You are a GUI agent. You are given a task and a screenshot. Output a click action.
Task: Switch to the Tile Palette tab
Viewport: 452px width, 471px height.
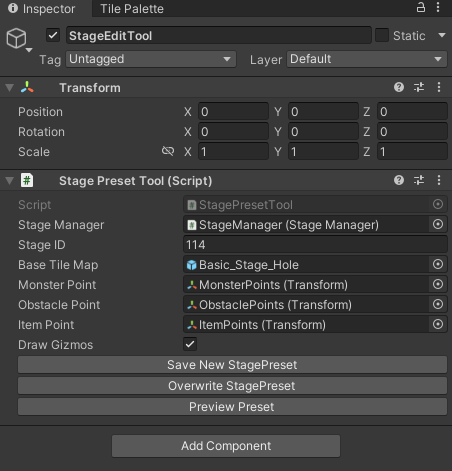[132, 9]
